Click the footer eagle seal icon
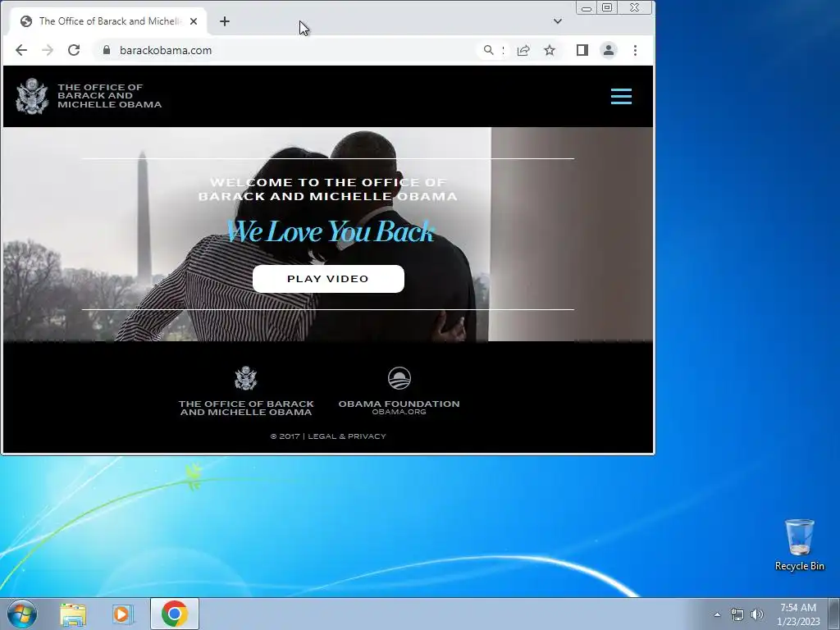This screenshot has height=630, width=840. coord(246,378)
